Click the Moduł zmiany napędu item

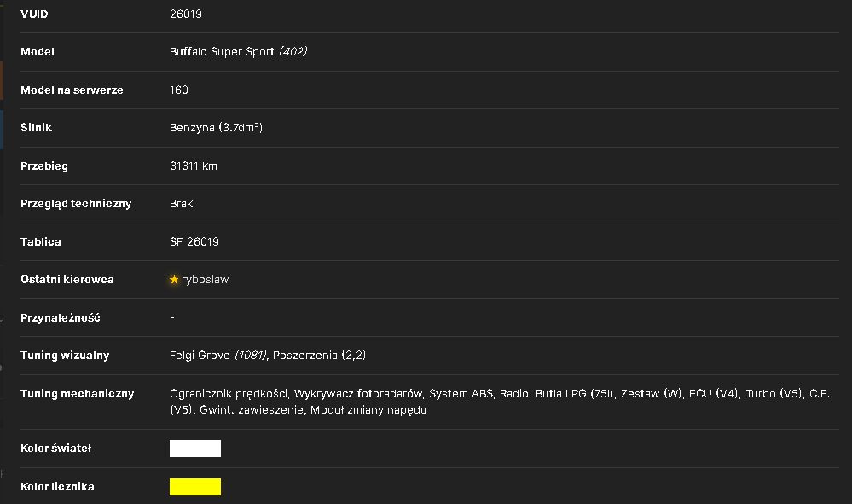[x=368, y=410]
